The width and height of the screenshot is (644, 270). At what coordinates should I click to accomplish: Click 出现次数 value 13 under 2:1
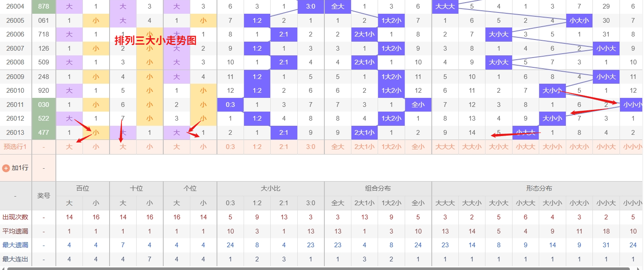pos(284,217)
